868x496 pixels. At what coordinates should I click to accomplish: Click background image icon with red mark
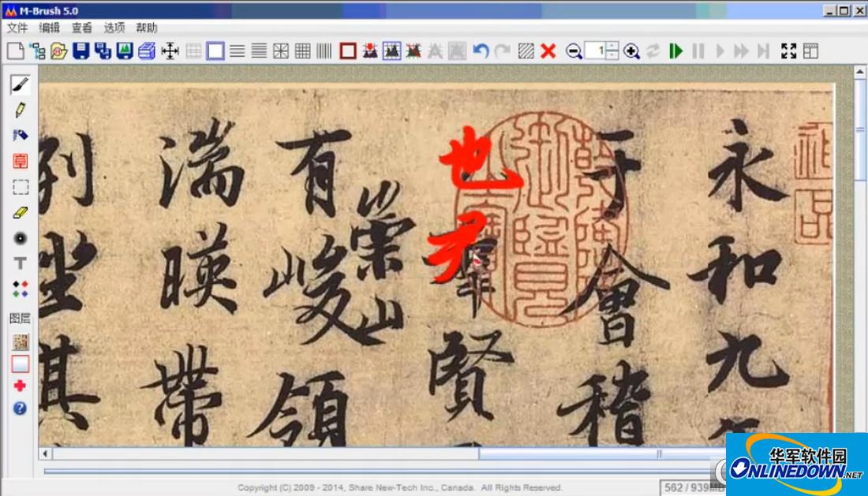(370, 51)
